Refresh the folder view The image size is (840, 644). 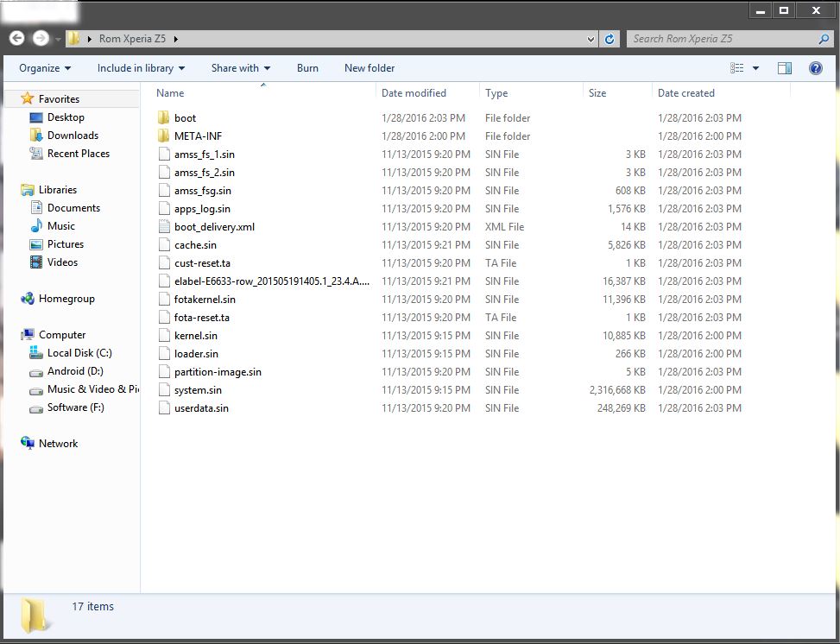tap(609, 39)
